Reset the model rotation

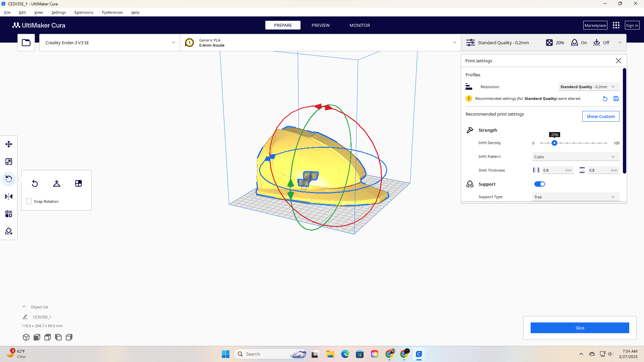[x=35, y=183]
